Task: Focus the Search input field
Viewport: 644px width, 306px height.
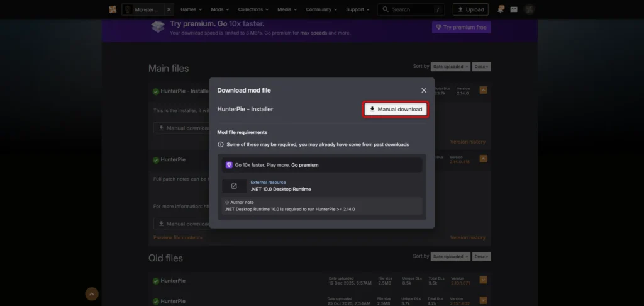Action: [x=411, y=9]
